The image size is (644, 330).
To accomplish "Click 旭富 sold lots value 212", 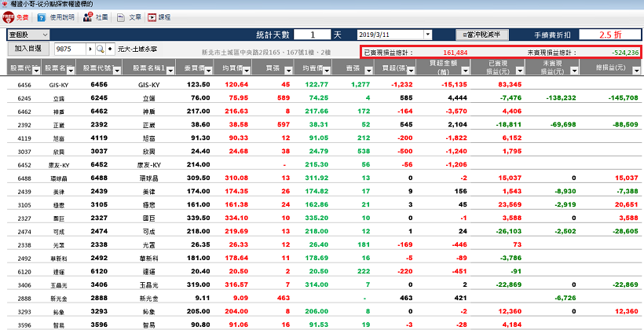I will (364, 137).
